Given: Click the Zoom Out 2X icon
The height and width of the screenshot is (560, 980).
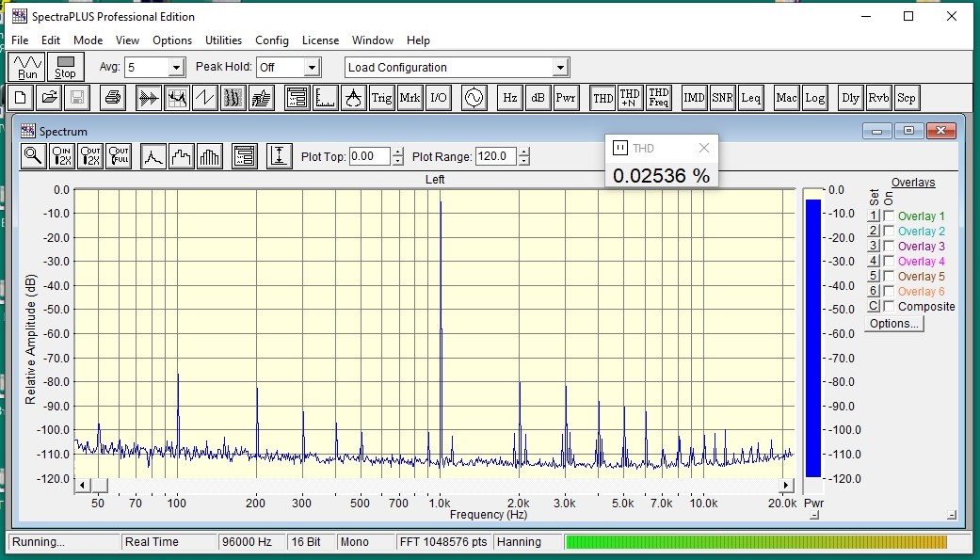Looking at the screenshot, I should click(x=90, y=156).
